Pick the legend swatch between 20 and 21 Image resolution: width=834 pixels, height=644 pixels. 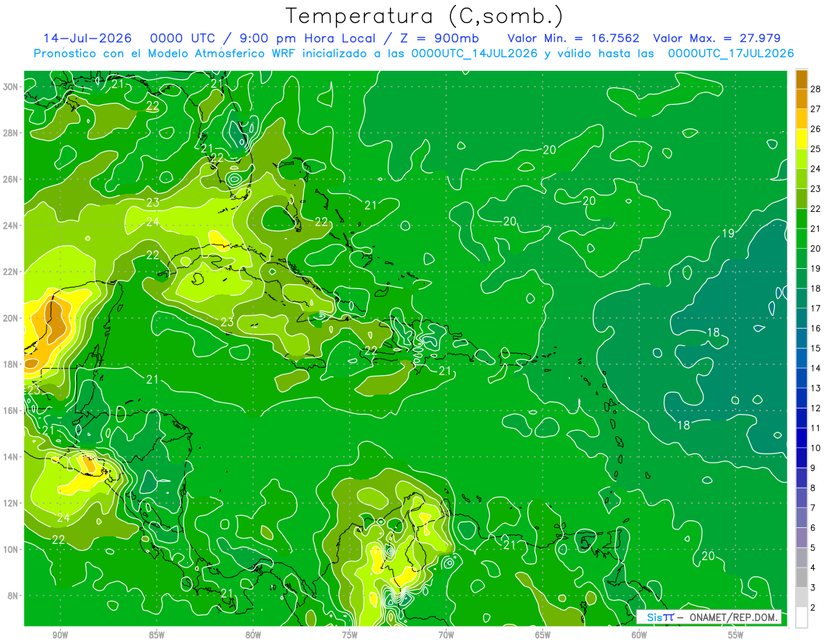(801, 238)
